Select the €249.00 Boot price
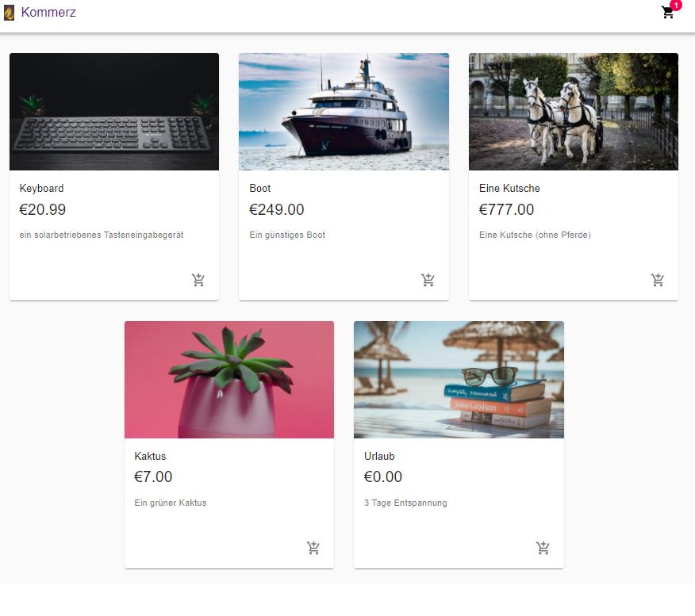This screenshot has width=695, height=616. pos(277,209)
